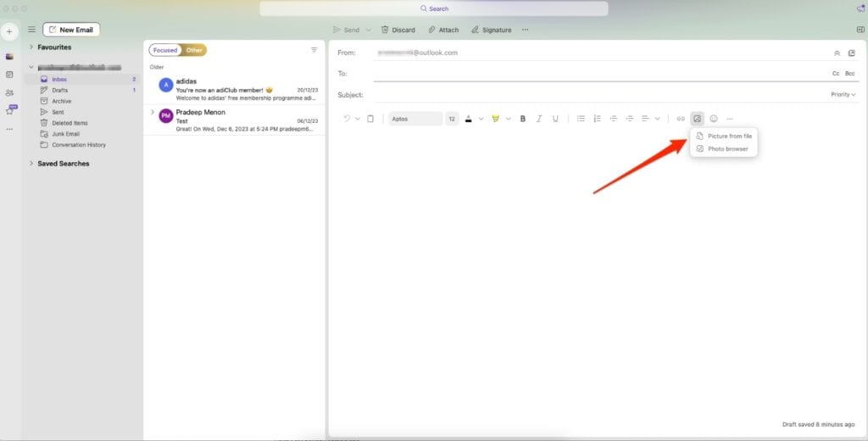The height and width of the screenshot is (441, 868).
Task: Open the font size 12 box
Action: click(x=452, y=119)
